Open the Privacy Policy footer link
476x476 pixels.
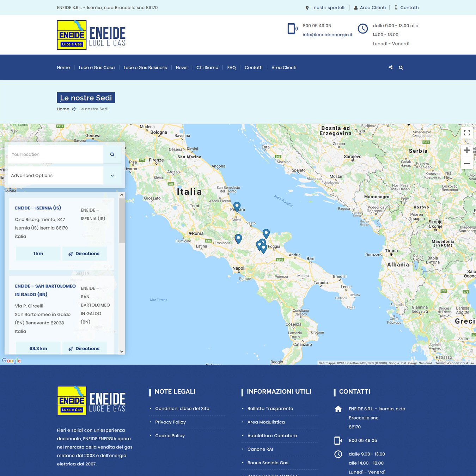[170, 422]
